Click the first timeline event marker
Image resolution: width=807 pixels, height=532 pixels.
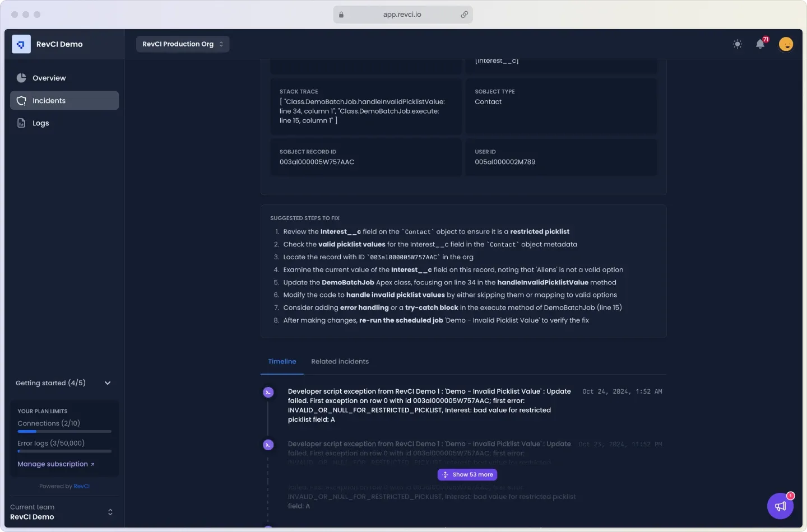pyautogui.click(x=268, y=392)
